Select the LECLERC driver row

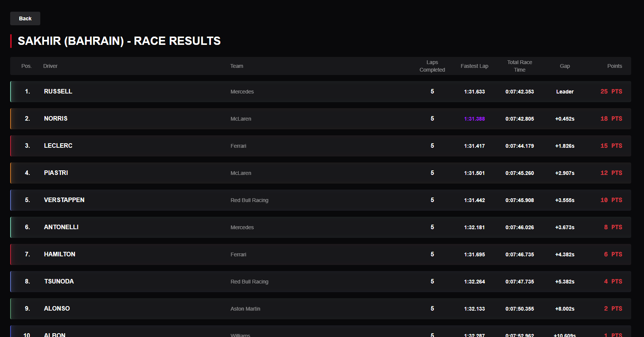click(320, 146)
